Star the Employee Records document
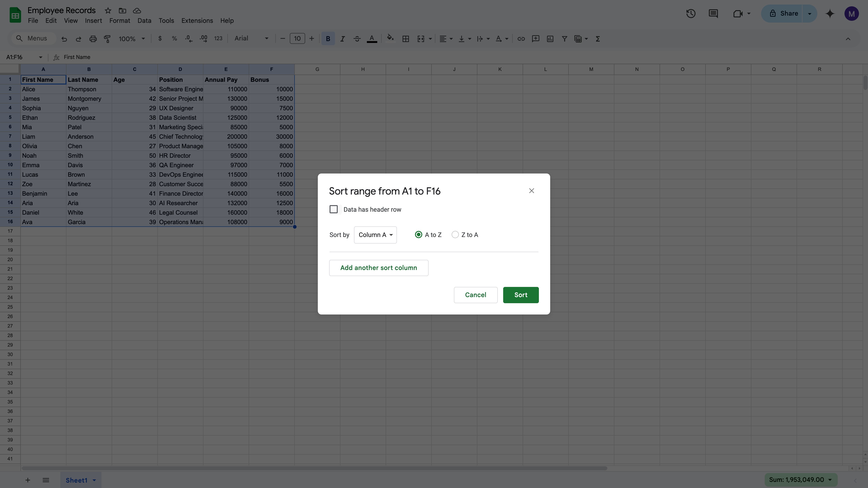Screen dimensions: 868x488 [108, 10]
